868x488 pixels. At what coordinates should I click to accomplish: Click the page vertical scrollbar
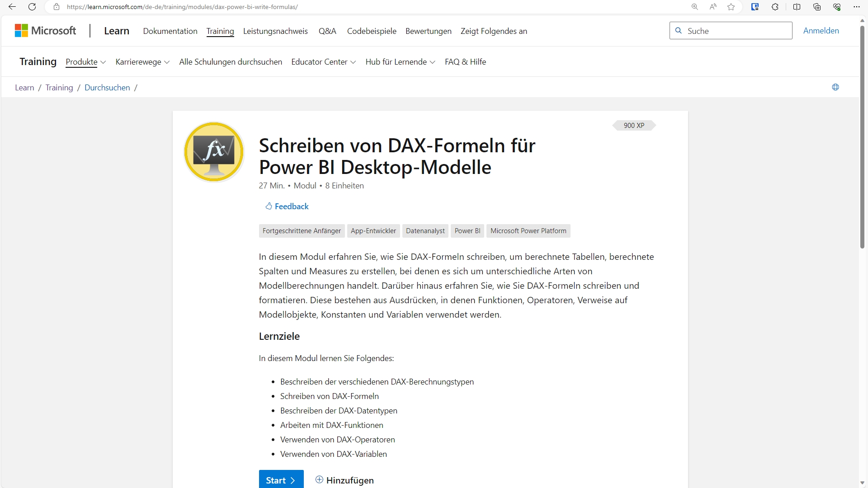click(862, 136)
